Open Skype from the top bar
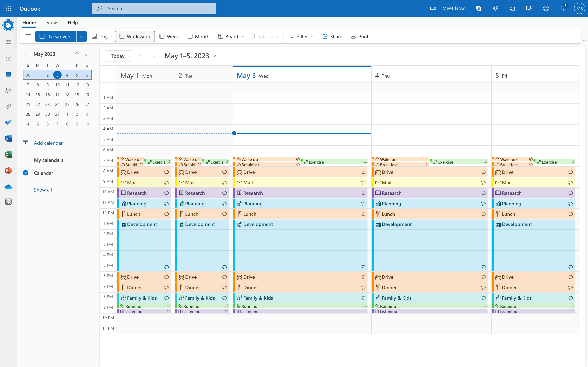This screenshot has height=367, width=588. coord(478,8)
